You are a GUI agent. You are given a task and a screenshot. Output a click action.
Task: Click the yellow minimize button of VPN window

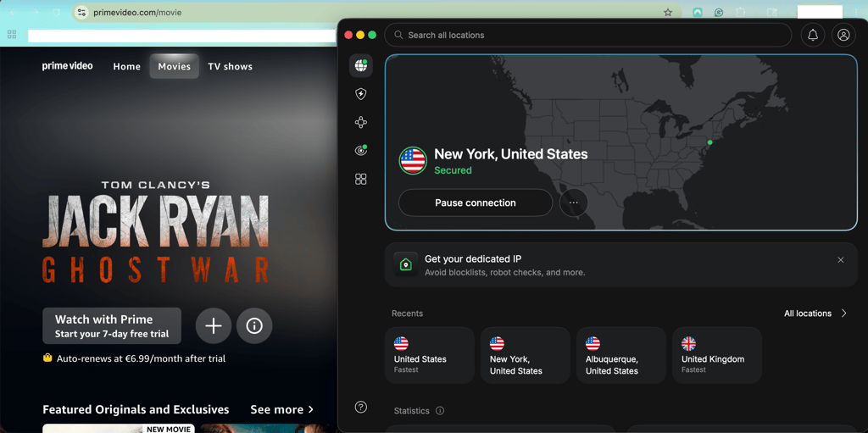360,35
